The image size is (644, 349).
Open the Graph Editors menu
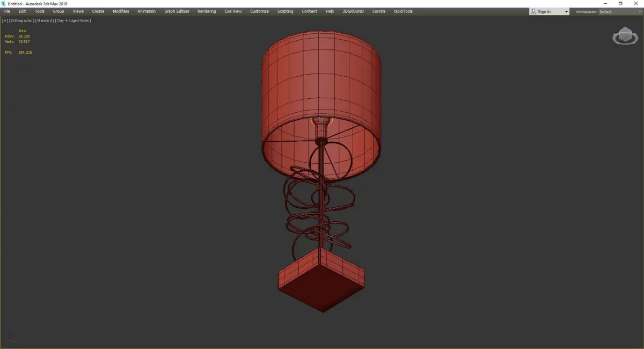[x=177, y=11]
